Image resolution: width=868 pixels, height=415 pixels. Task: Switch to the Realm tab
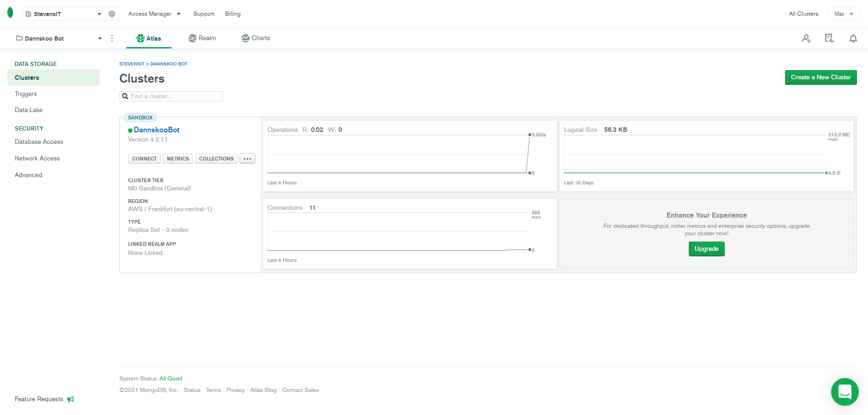(202, 38)
